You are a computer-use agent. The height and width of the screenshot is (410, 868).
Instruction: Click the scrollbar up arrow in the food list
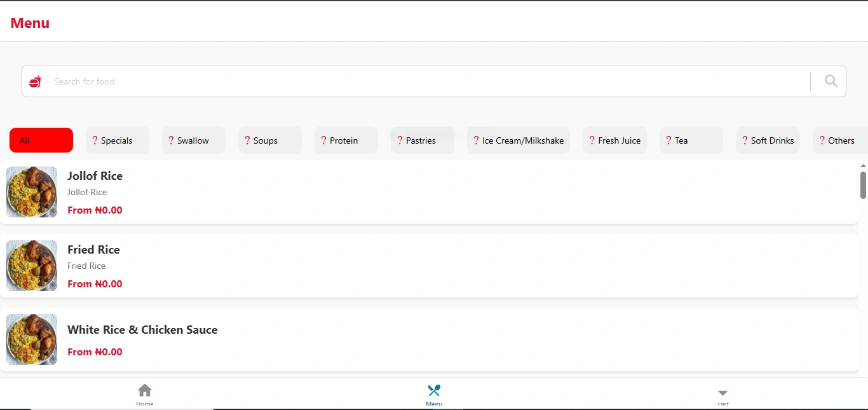tap(863, 165)
